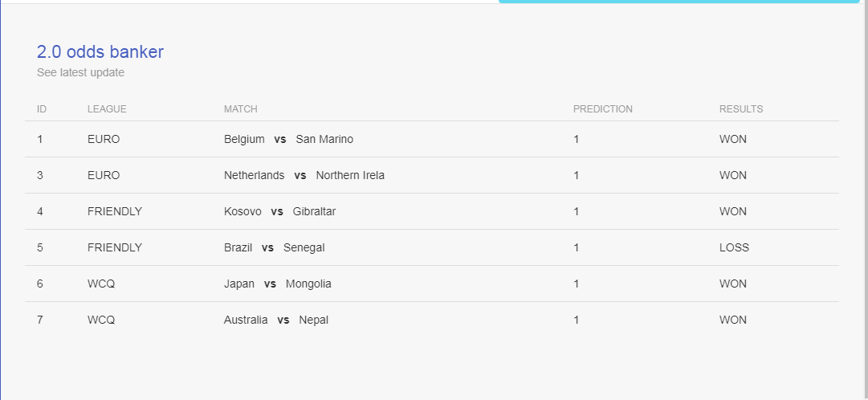Select the Australia vs Nepal match

tap(275, 320)
